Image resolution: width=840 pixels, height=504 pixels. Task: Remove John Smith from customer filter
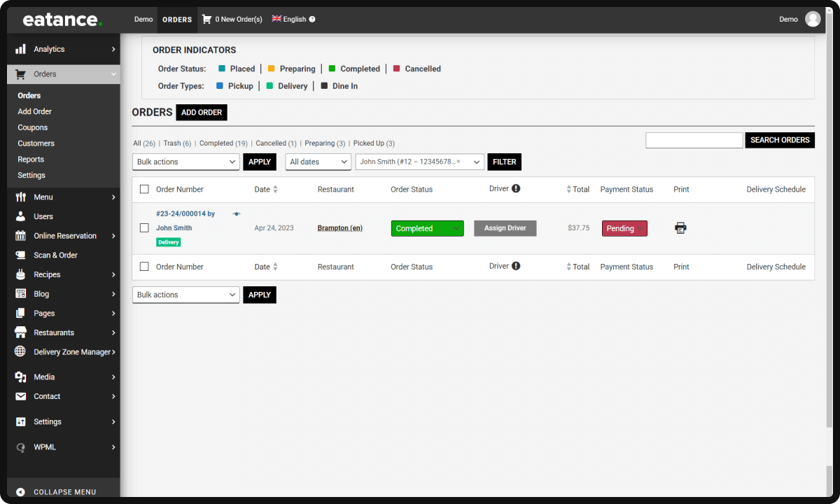tap(458, 162)
